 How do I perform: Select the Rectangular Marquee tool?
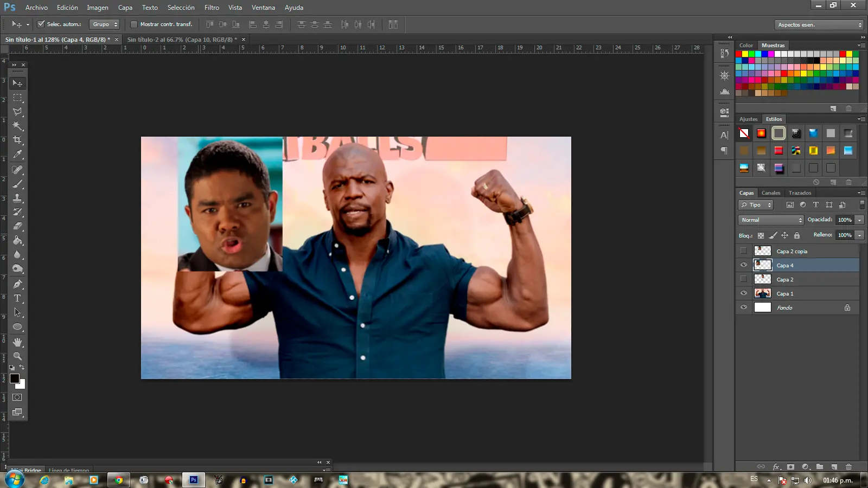tap(17, 98)
